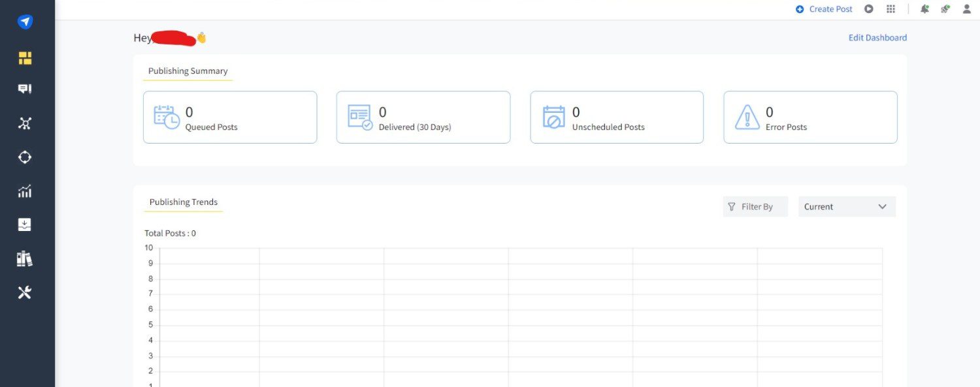Viewport: 980px width, 387px height.
Task: Open the user profile icon
Action: click(x=967, y=8)
